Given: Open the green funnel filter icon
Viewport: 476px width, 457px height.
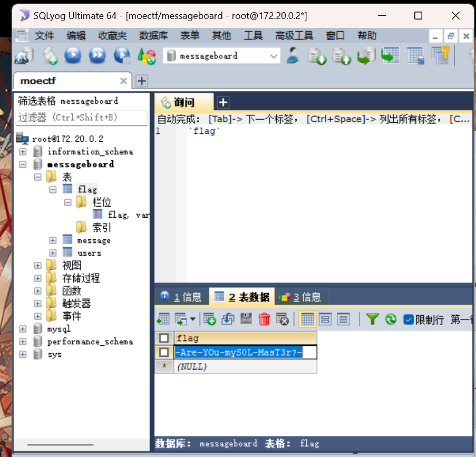Looking at the screenshot, I should 372,319.
